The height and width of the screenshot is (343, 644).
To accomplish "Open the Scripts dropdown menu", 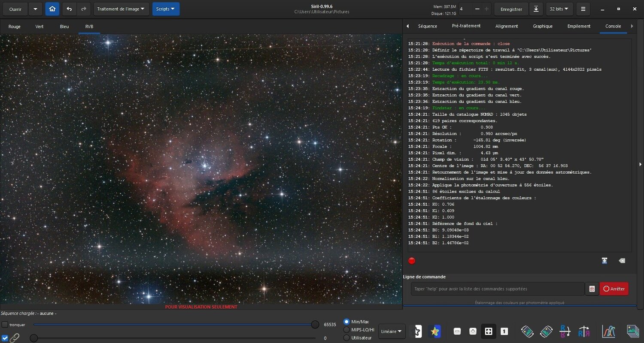I will (x=166, y=9).
